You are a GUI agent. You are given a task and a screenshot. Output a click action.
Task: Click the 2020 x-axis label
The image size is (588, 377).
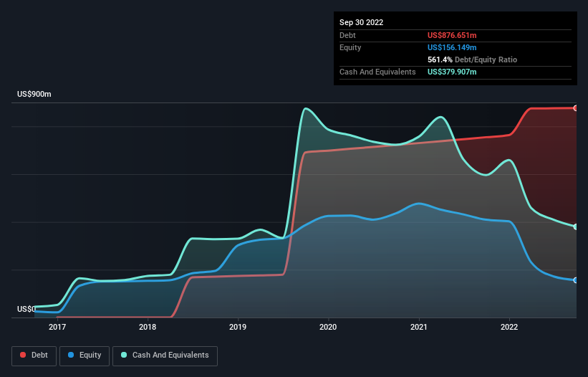[328, 327]
